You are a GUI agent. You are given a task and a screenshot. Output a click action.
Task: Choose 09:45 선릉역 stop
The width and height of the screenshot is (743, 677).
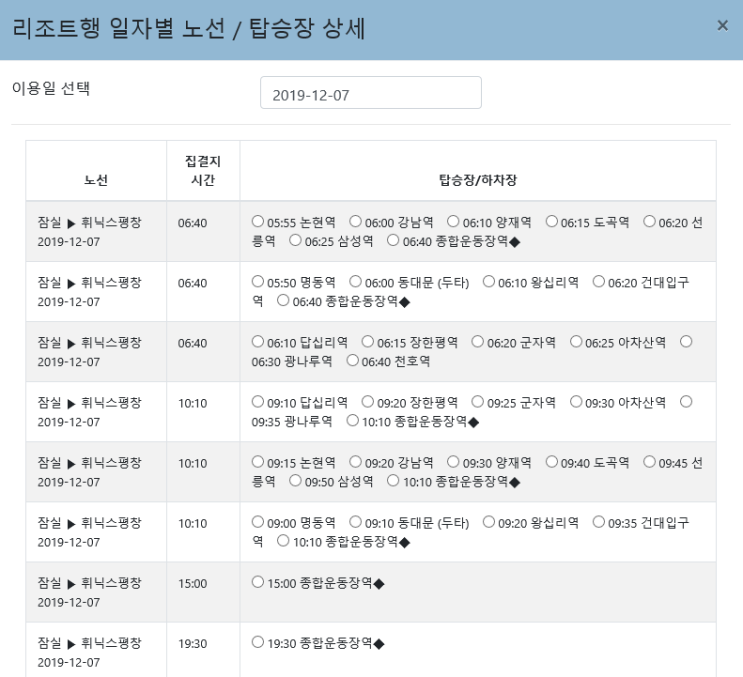pyautogui.click(x=649, y=461)
